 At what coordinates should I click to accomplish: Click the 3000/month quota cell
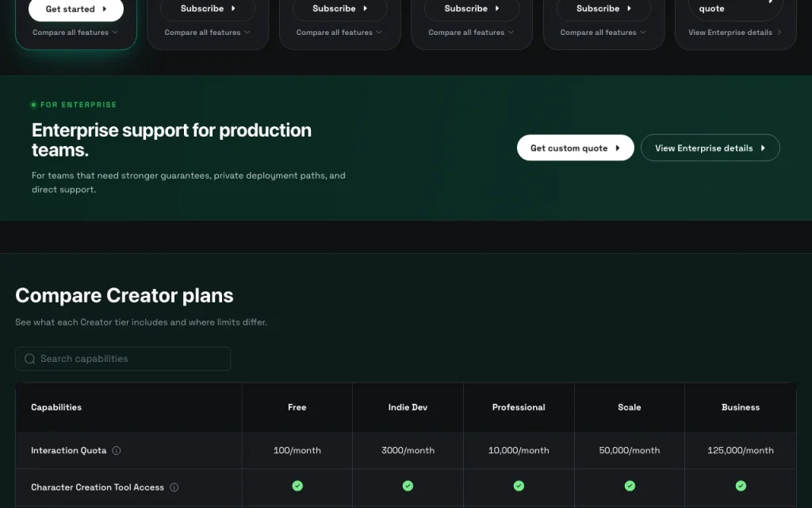[408, 451]
